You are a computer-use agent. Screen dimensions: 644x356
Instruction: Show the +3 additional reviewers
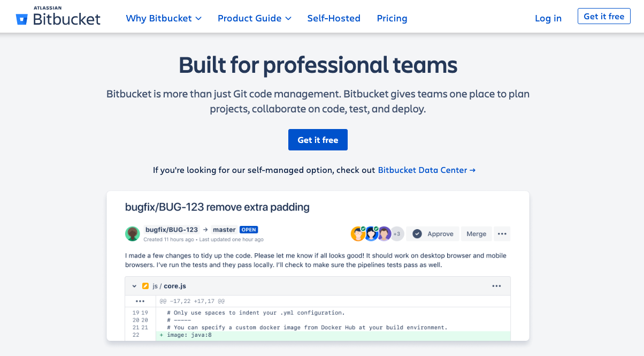(397, 234)
